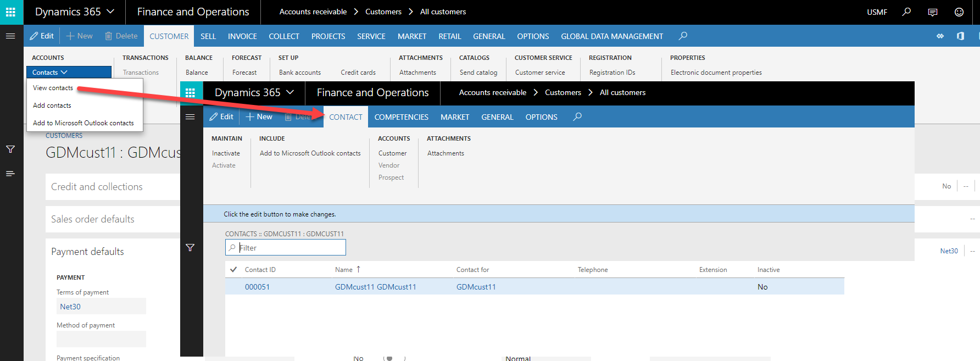Open the PROJECTS ribbon tab
The image size is (980, 361).
pos(328,36)
